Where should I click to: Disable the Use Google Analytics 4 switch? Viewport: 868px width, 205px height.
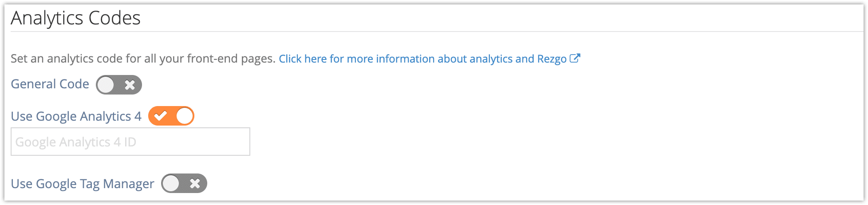pos(171,116)
